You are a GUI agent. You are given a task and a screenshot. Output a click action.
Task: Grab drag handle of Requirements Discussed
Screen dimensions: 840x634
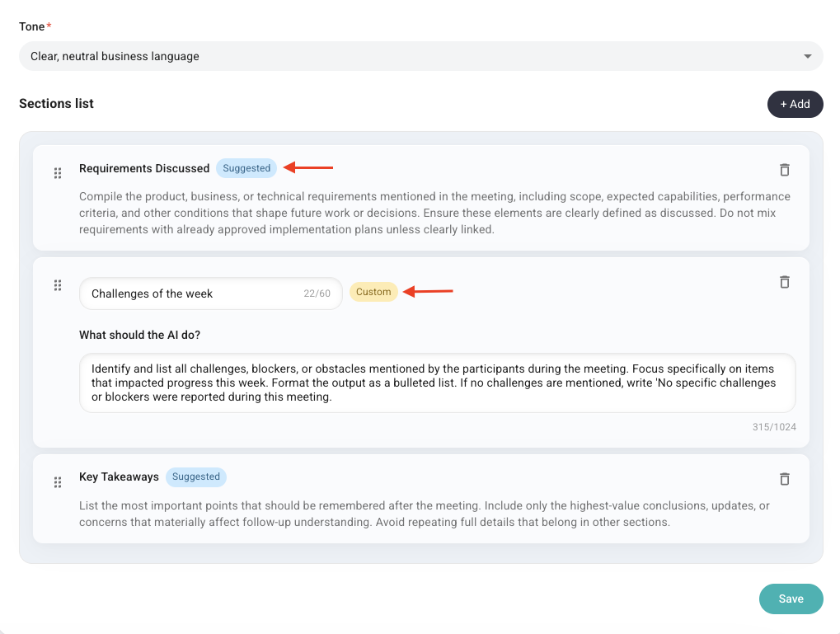click(58, 173)
